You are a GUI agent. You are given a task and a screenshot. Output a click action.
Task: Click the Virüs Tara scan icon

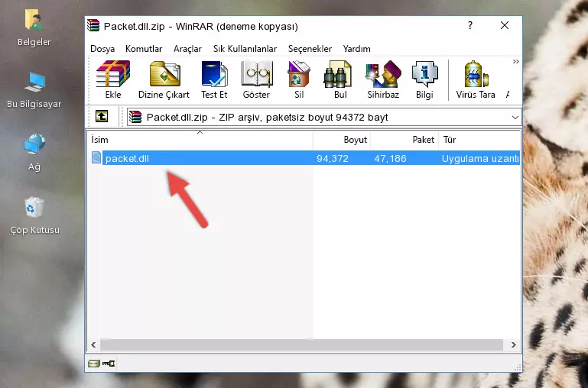click(x=476, y=79)
